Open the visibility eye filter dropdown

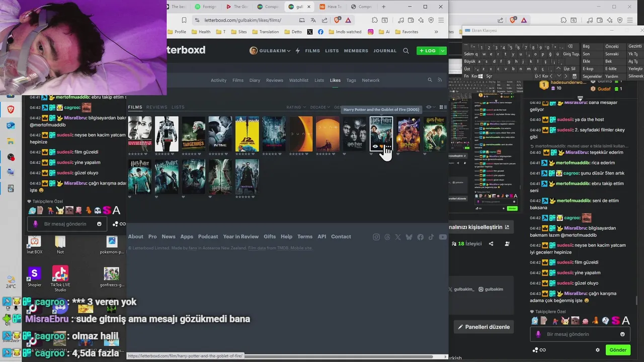pyautogui.click(x=431, y=107)
